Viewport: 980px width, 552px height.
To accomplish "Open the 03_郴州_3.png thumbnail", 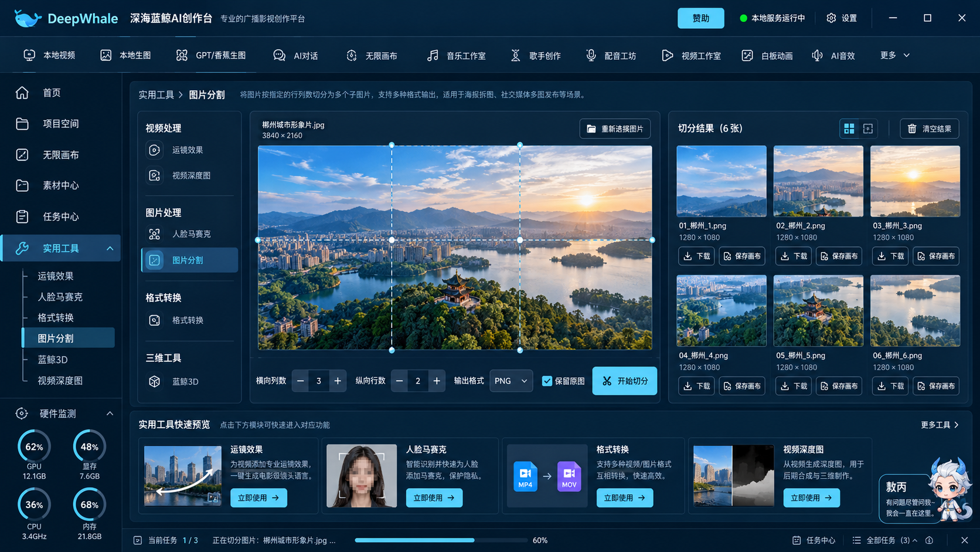I will point(915,181).
